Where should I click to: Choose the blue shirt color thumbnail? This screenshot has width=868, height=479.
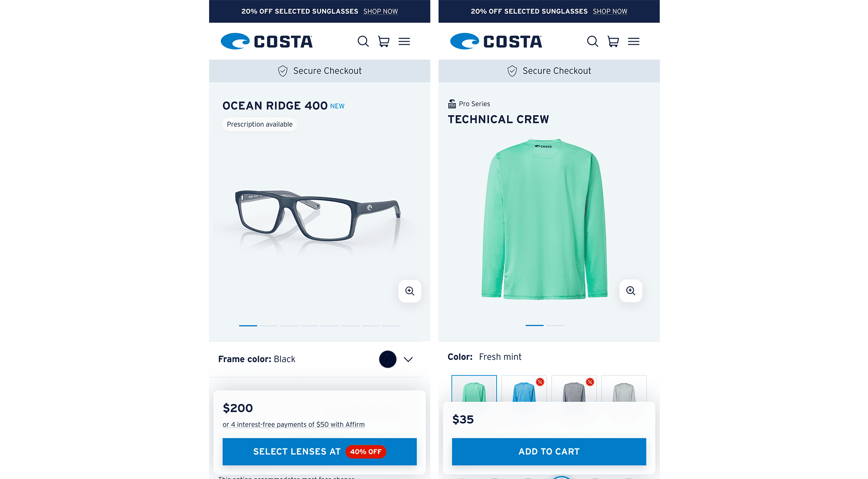click(524, 389)
